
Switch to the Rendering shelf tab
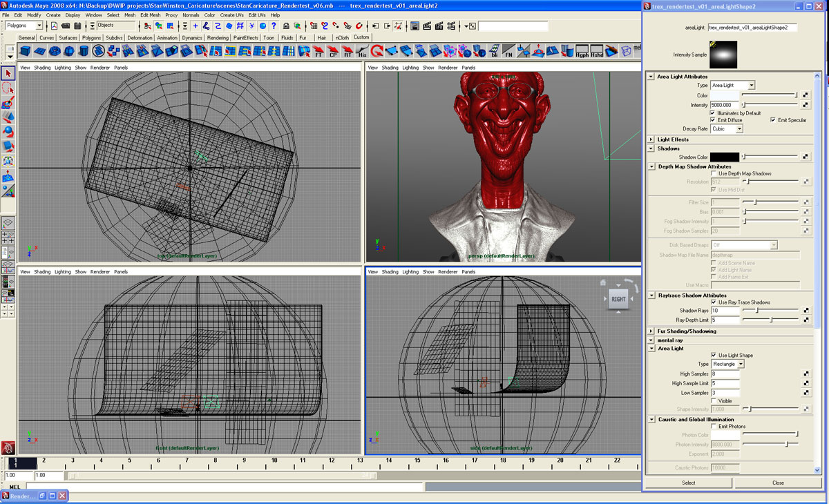(218, 38)
